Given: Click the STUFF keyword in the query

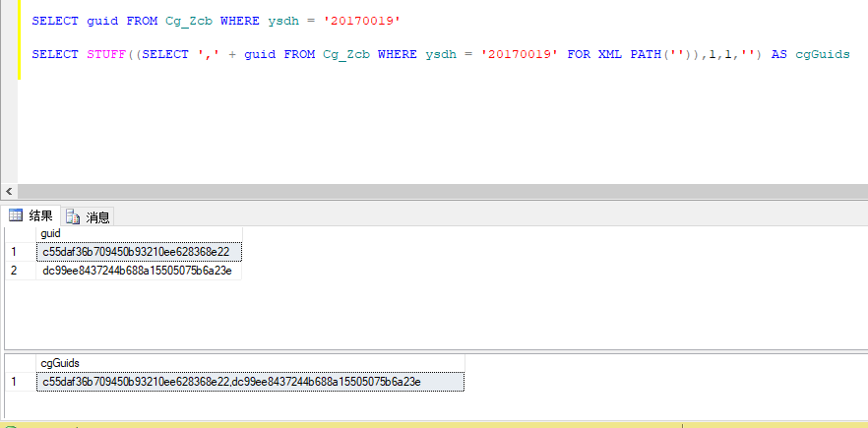Looking at the screenshot, I should pyautogui.click(x=106, y=54).
